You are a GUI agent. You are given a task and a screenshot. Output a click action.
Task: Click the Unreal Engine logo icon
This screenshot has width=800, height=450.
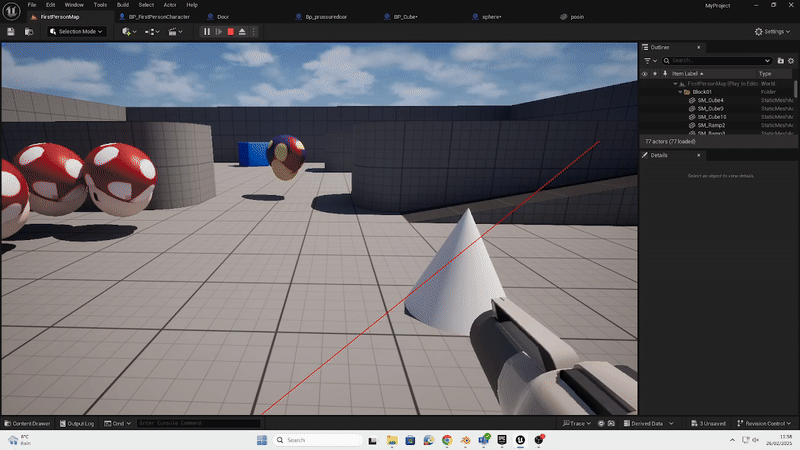11,11
